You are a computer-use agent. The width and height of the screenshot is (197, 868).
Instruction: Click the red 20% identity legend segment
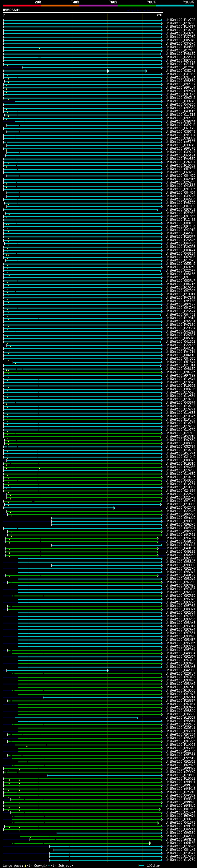tap(22, 6)
